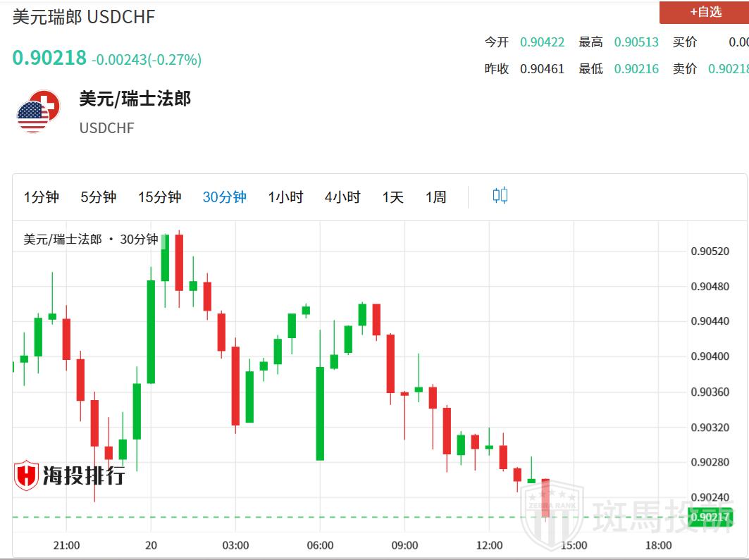Click the 03:00 marker on time axis
Image resolution: width=749 pixels, height=560 pixels.
[235, 545]
